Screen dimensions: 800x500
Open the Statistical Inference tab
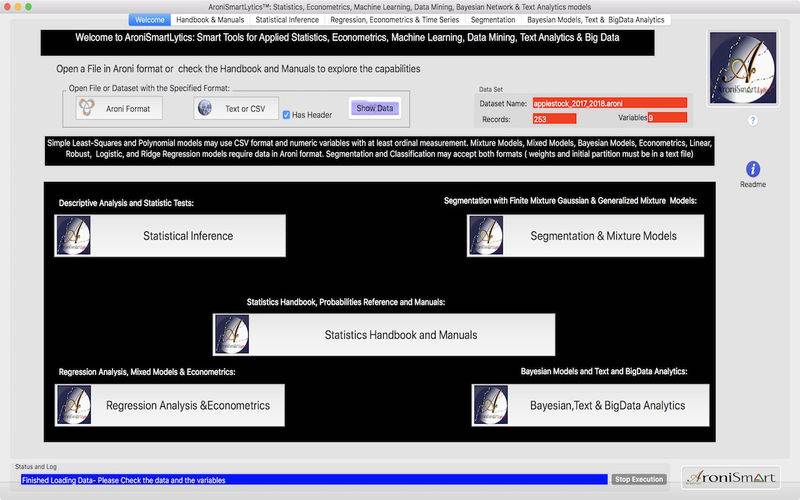[287, 19]
